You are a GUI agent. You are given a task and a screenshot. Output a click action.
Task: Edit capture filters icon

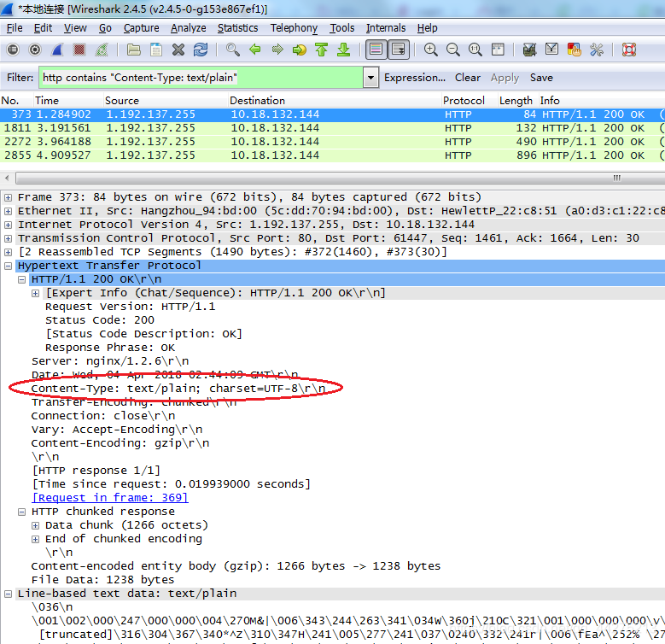tap(529, 50)
